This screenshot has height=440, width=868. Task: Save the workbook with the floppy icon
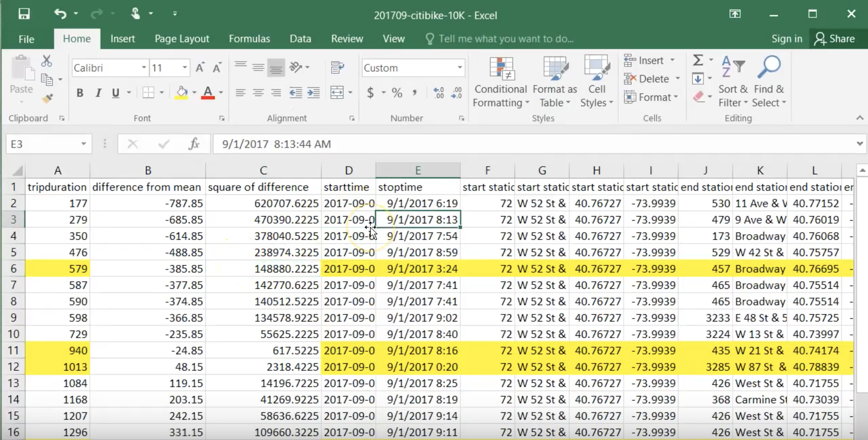pyautogui.click(x=24, y=14)
